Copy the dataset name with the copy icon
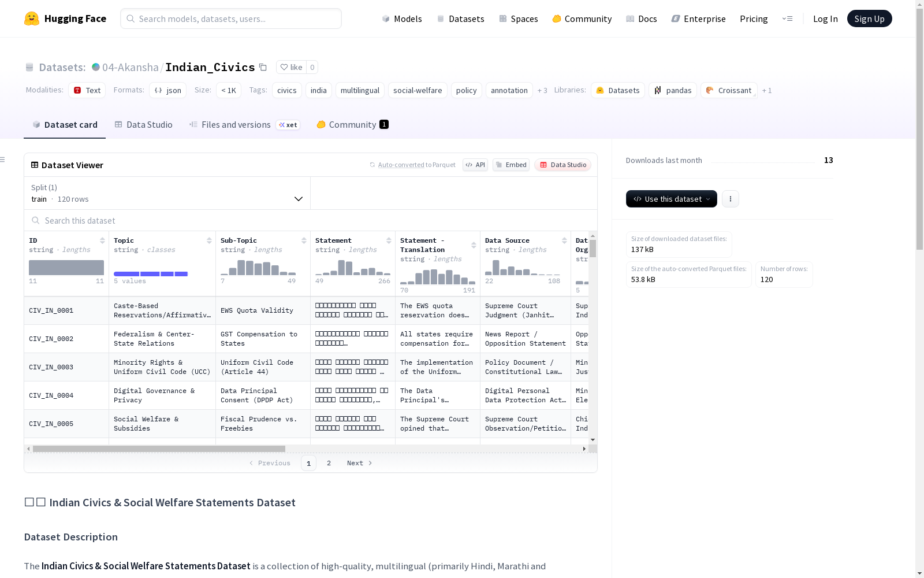The width and height of the screenshot is (924, 578). [263, 67]
